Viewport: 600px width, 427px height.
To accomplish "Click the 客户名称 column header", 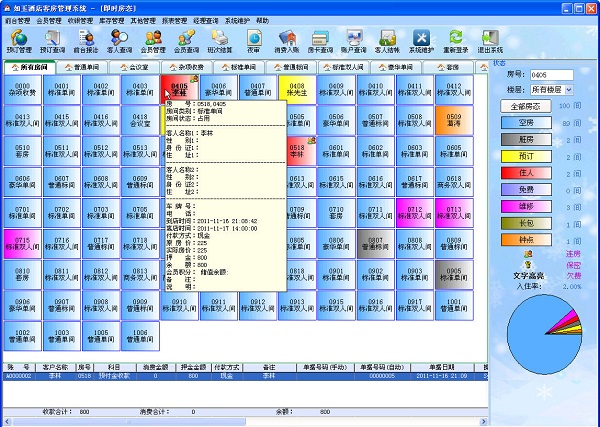I will tap(55, 367).
